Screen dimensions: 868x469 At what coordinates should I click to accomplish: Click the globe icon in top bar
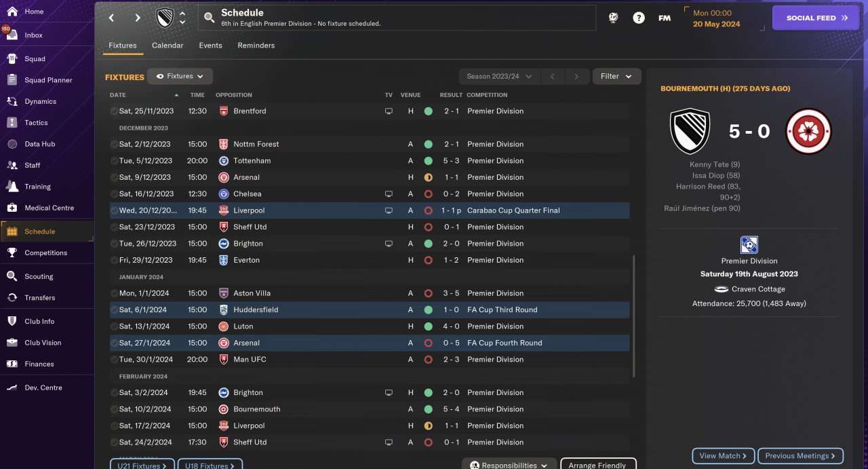click(613, 18)
